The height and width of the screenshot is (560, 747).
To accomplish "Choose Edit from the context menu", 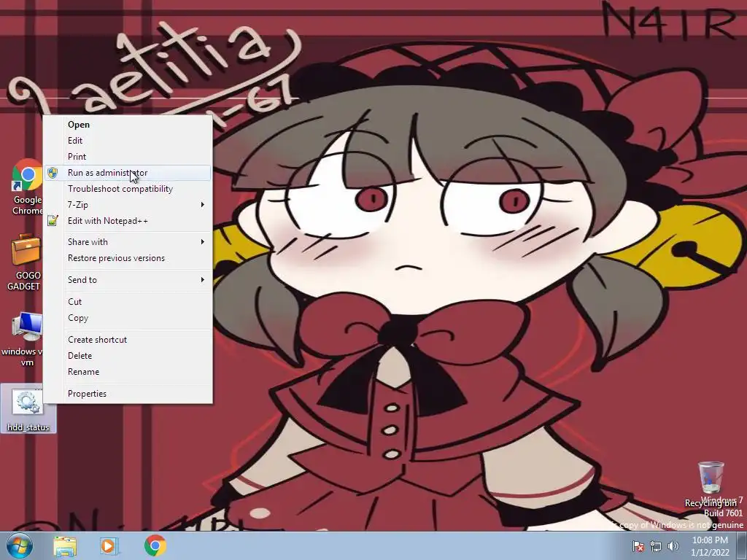I will (128, 141).
